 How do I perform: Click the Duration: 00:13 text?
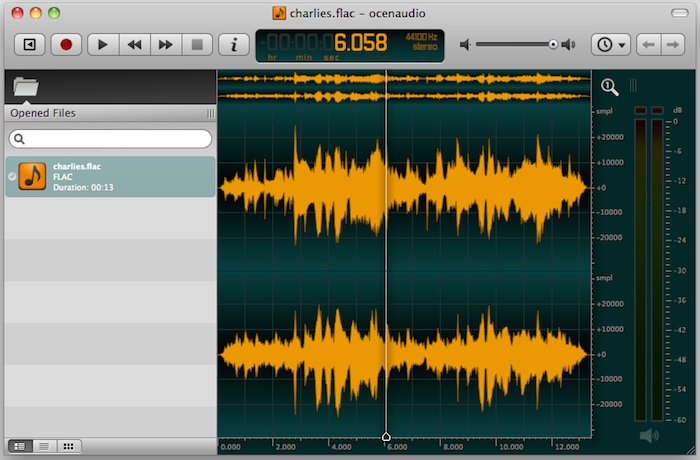pos(83,188)
